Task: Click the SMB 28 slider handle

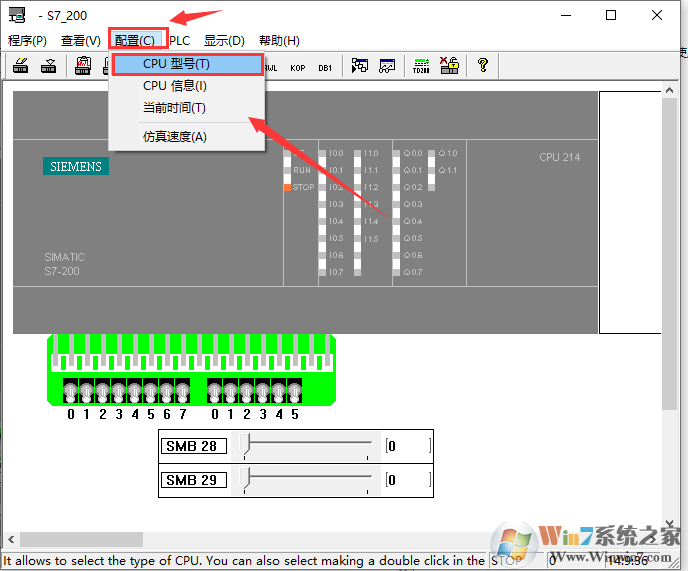Action: tap(249, 446)
